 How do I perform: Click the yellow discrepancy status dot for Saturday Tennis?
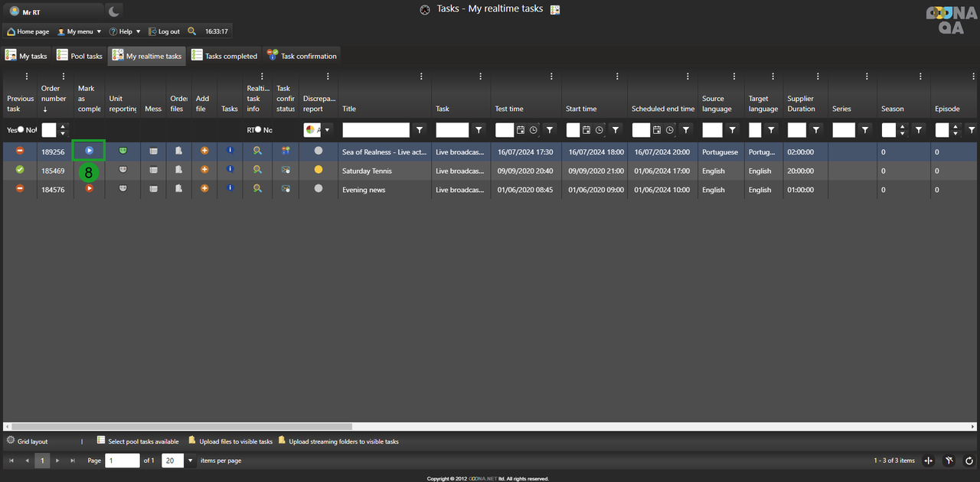tap(318, 170)
